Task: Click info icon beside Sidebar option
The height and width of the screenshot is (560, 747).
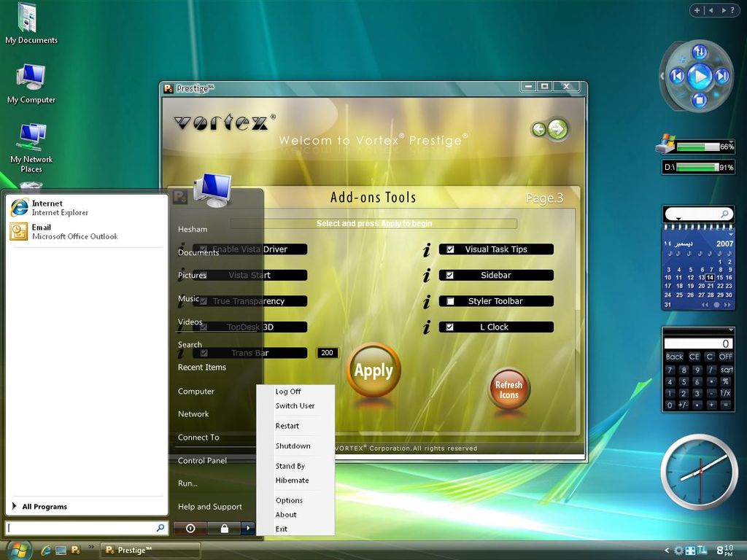Action: (427, 275)
